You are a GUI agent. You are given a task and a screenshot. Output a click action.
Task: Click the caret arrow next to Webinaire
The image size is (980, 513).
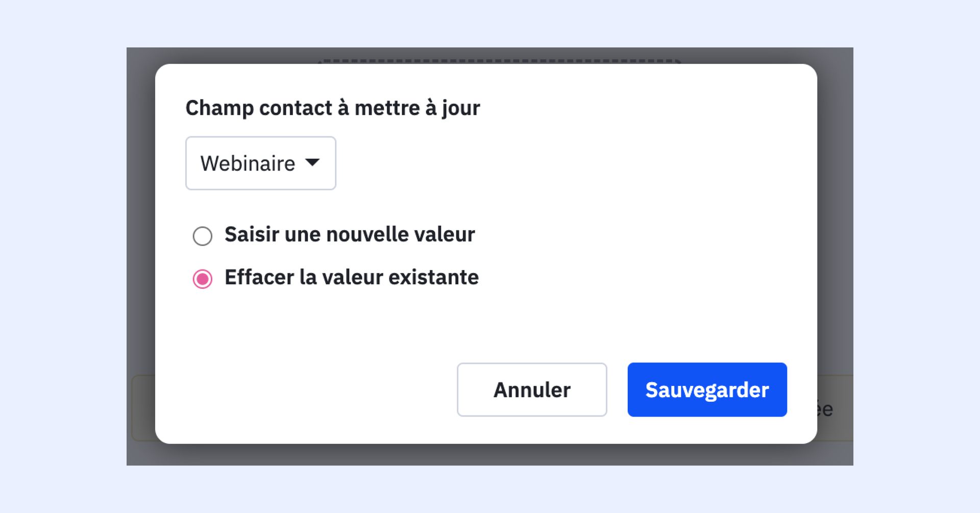coord(312,163)
